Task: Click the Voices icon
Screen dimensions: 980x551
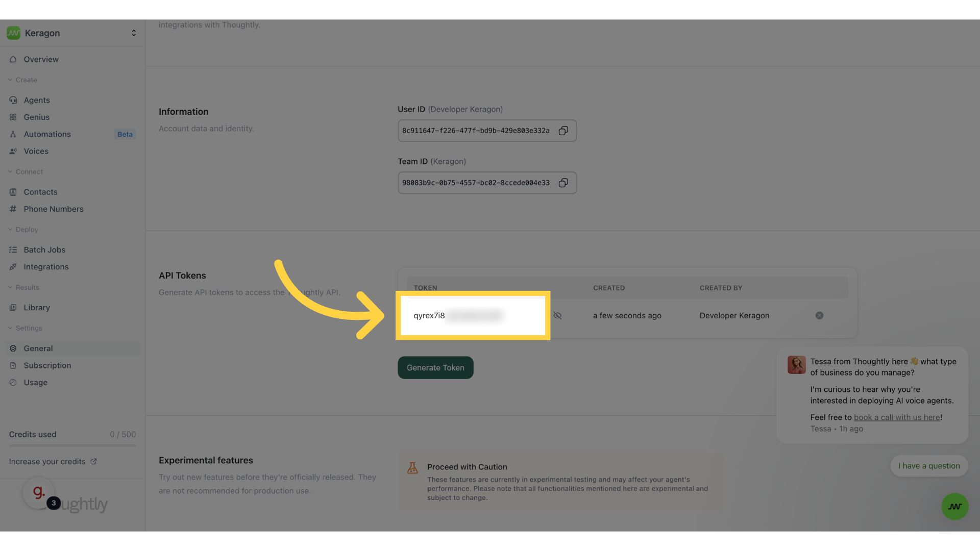Action: (x=13, y=151)
